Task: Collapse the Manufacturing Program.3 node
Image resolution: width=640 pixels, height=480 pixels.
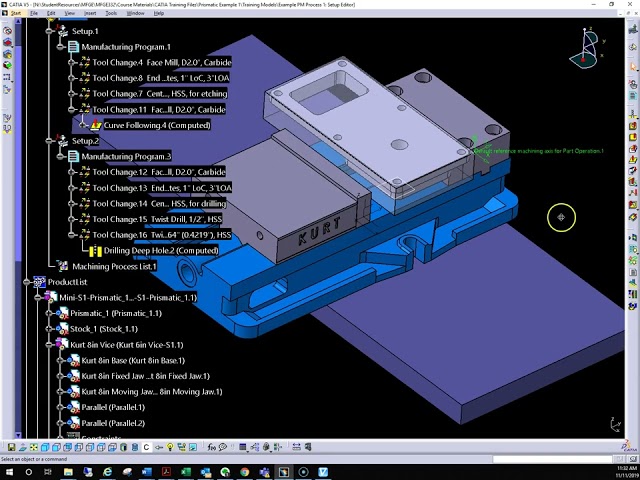Action: [60, 156]
